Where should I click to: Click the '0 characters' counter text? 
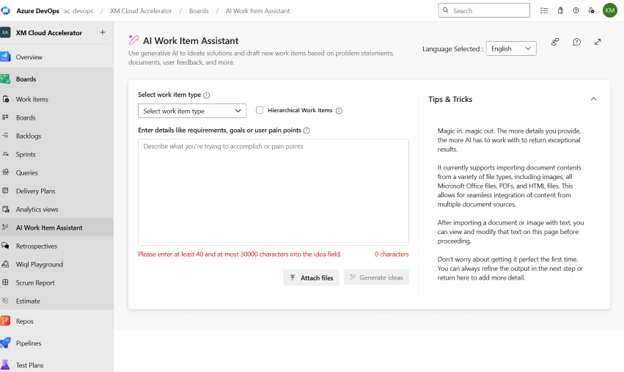point(392,254)
